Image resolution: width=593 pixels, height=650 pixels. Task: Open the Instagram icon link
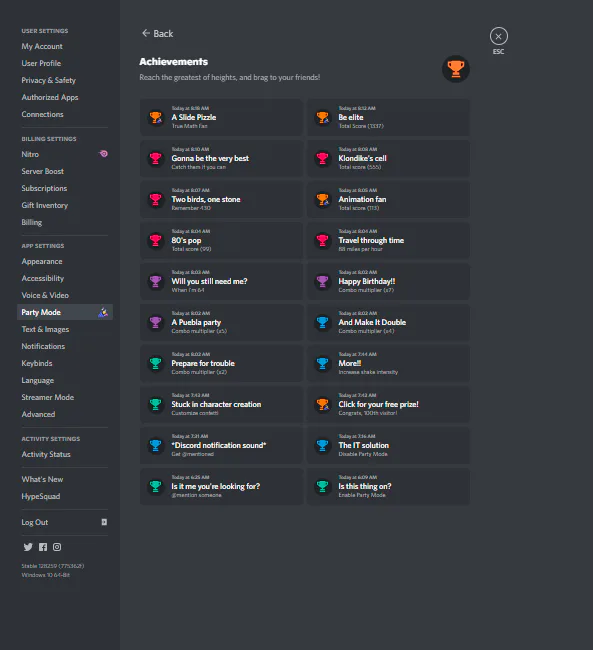[x=57, y=547]
